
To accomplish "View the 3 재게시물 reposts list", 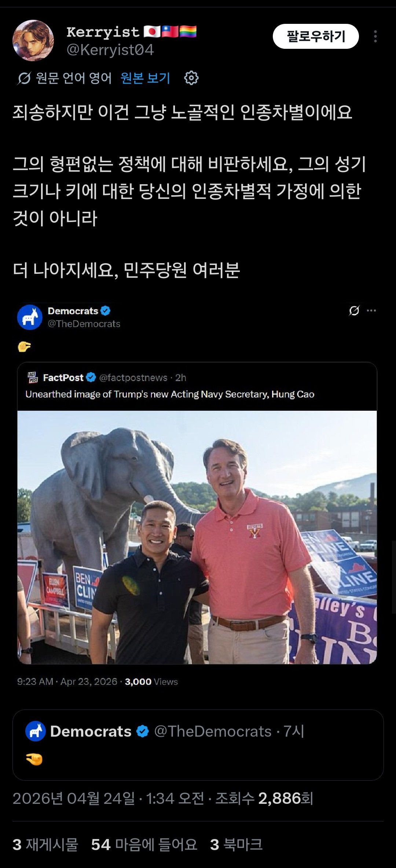I will coord(45,844).
